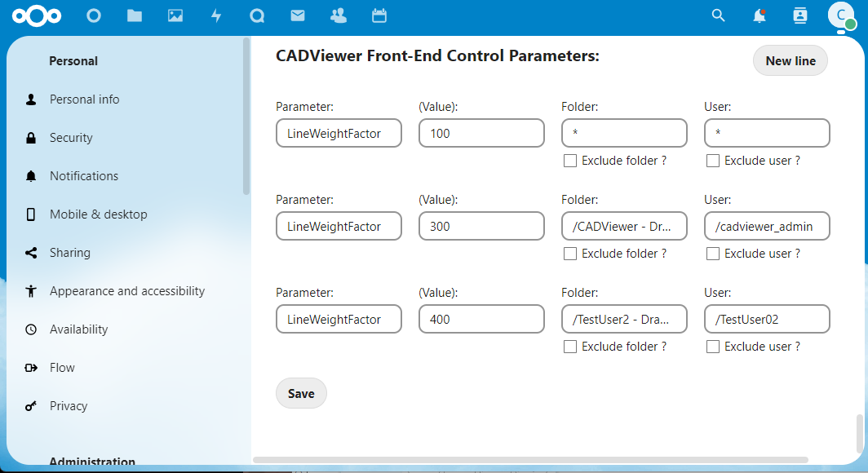Image resolution: width=868 pixels, height=473 pixels.
Task: Open the user avatar menu
Action: pyautogui.click(x=841, y=15)
